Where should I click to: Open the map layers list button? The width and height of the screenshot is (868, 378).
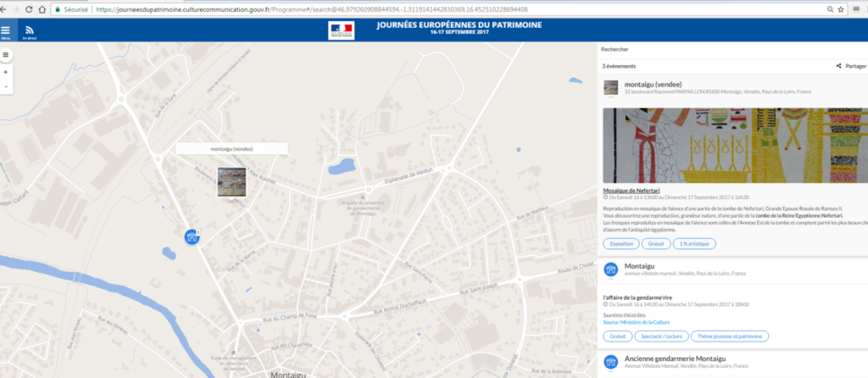(x=6, y=55)
